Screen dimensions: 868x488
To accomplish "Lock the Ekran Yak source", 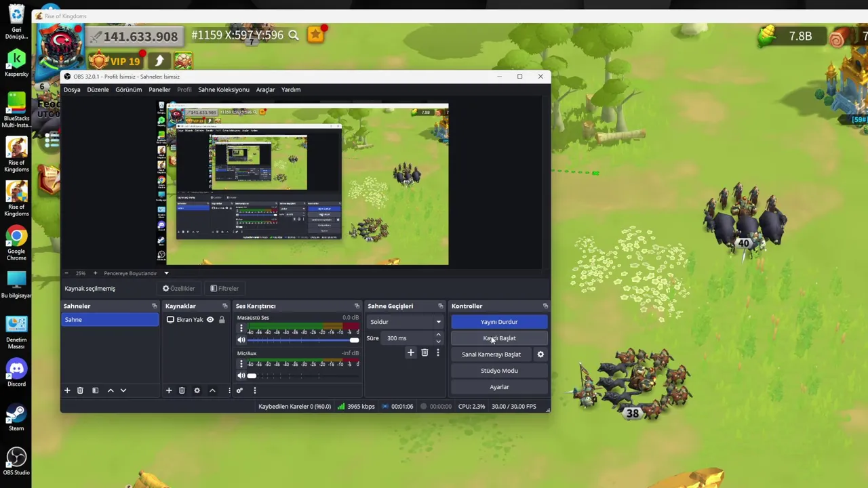I will click(222, 320).
